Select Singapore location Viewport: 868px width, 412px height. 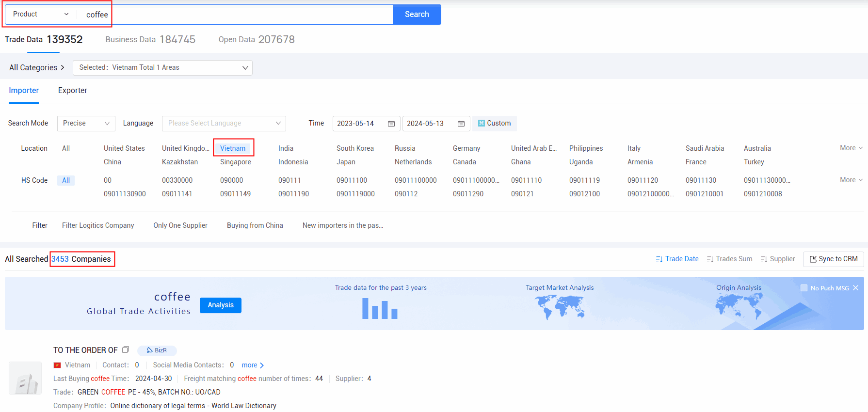click(x=236, y=162)
